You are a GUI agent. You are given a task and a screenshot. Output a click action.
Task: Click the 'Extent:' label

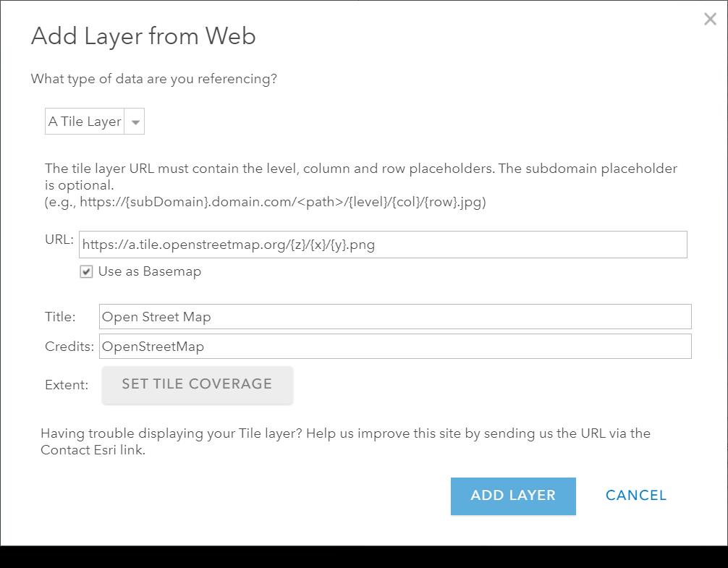point(67,385)
